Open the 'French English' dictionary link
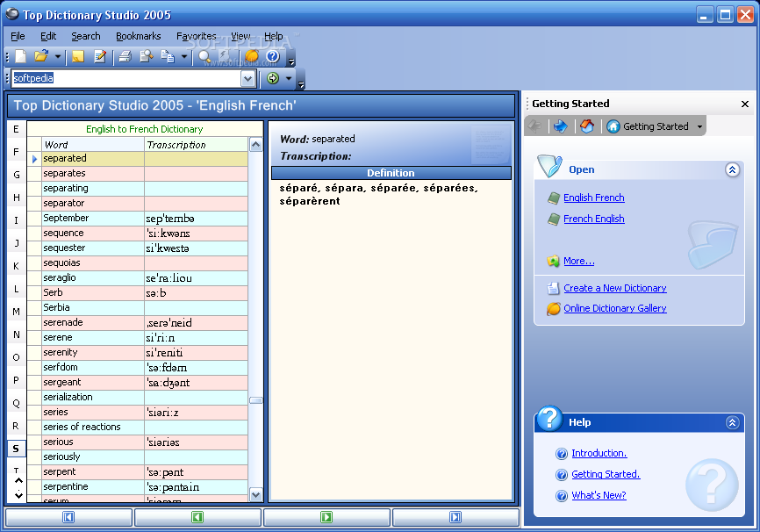Viewport: 760px width, 532px height. 594,219
